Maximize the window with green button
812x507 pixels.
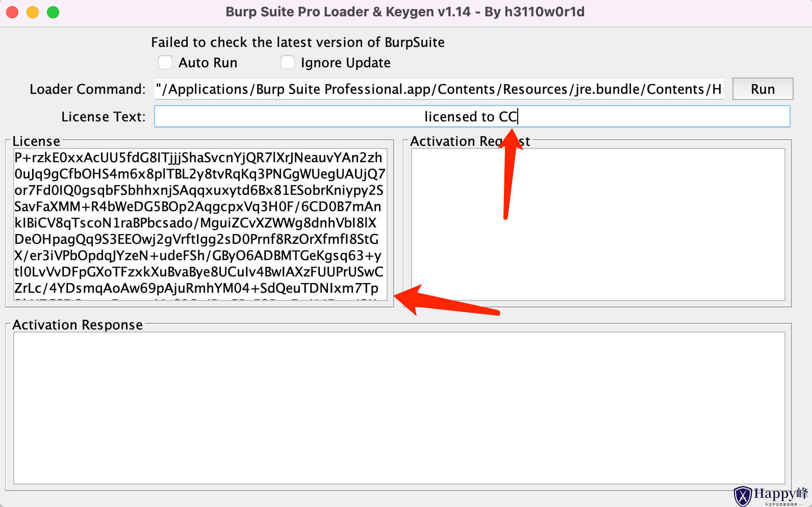53,12
